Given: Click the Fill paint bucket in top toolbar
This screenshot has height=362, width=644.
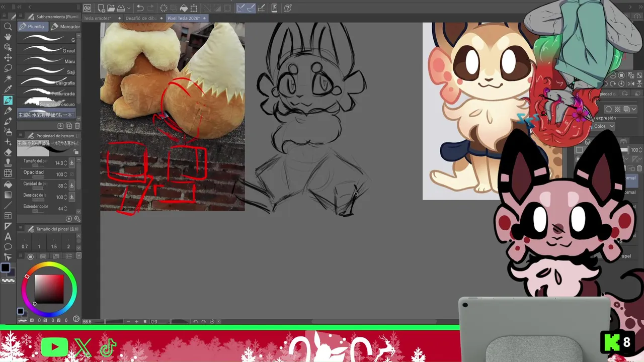Looking at the screenshot, I should (184, 8).
